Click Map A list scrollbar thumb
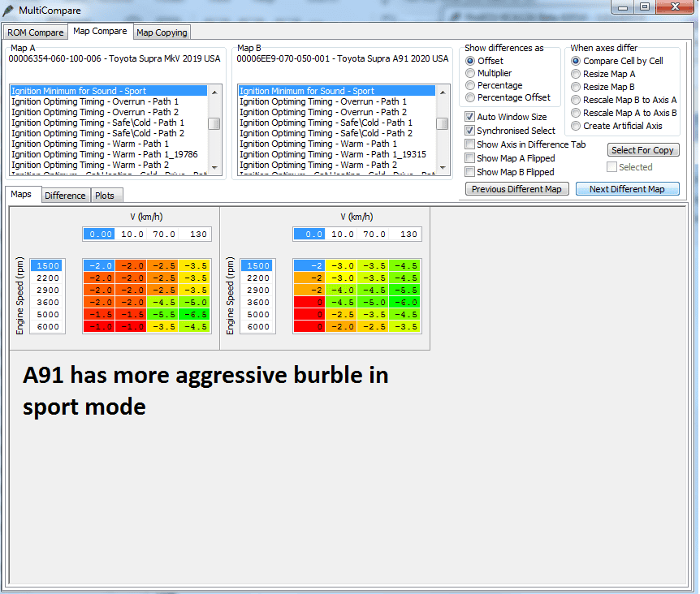Screen dimensions: 700x594 [214, 123]
